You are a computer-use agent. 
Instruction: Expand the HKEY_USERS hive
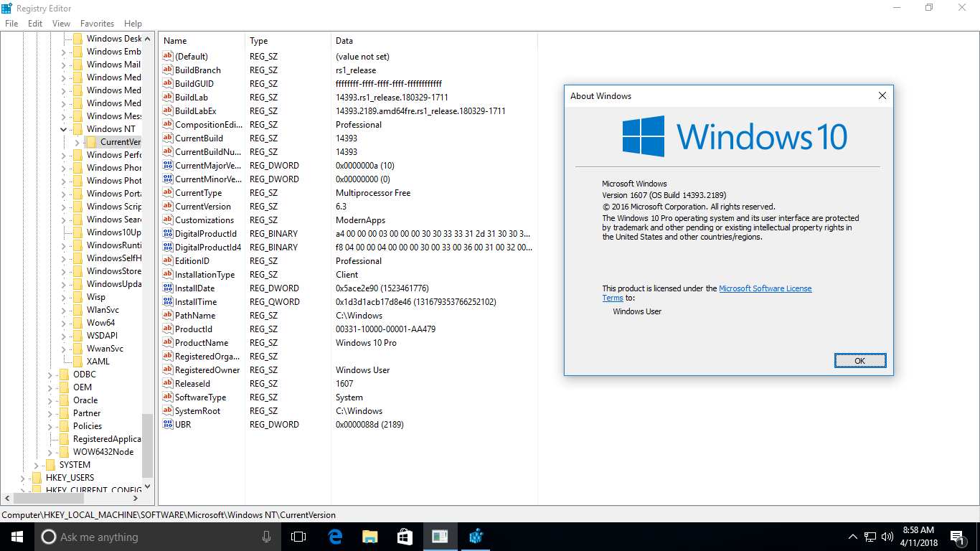pyautogui.click(x=22, y=478)
